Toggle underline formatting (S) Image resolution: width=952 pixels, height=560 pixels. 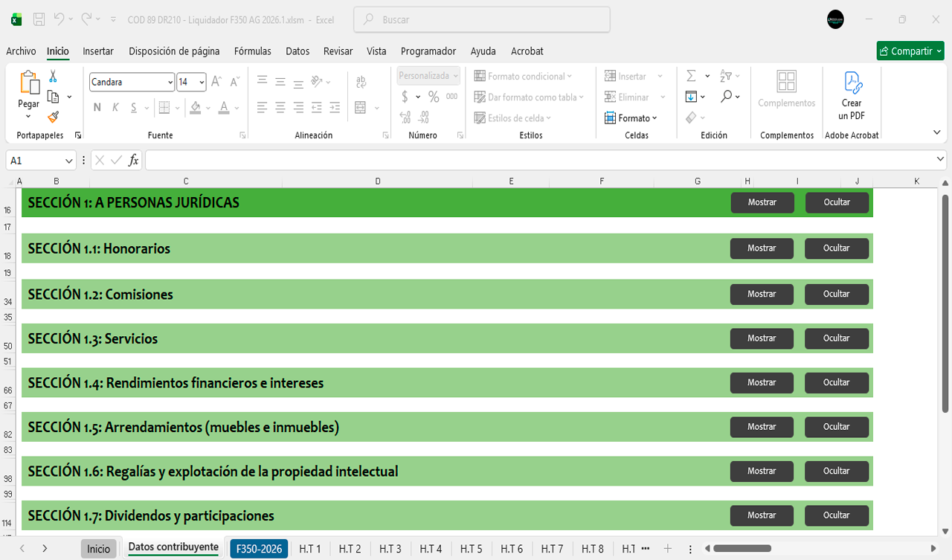(x=134, y=107)
